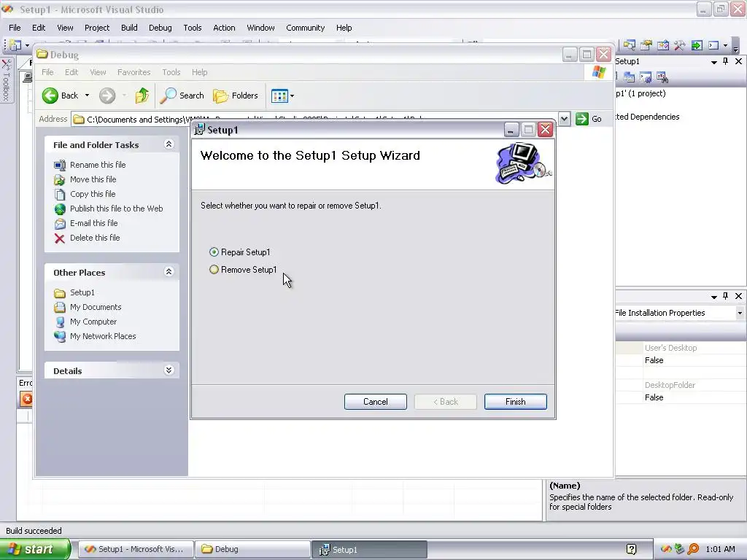Click the Forward arrow in Debug window
The width and height of the screenshot is (747, 560).
pyautogui.click(x=107, y=96)
